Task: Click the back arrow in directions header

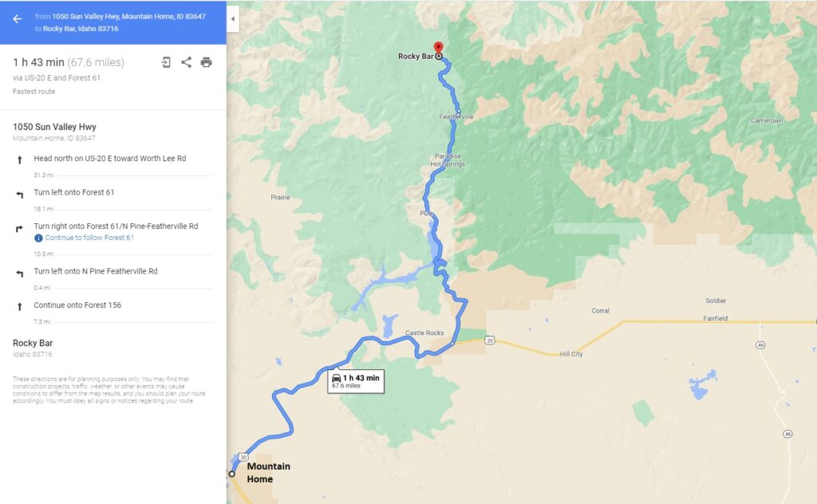Action: click(18, 19)
